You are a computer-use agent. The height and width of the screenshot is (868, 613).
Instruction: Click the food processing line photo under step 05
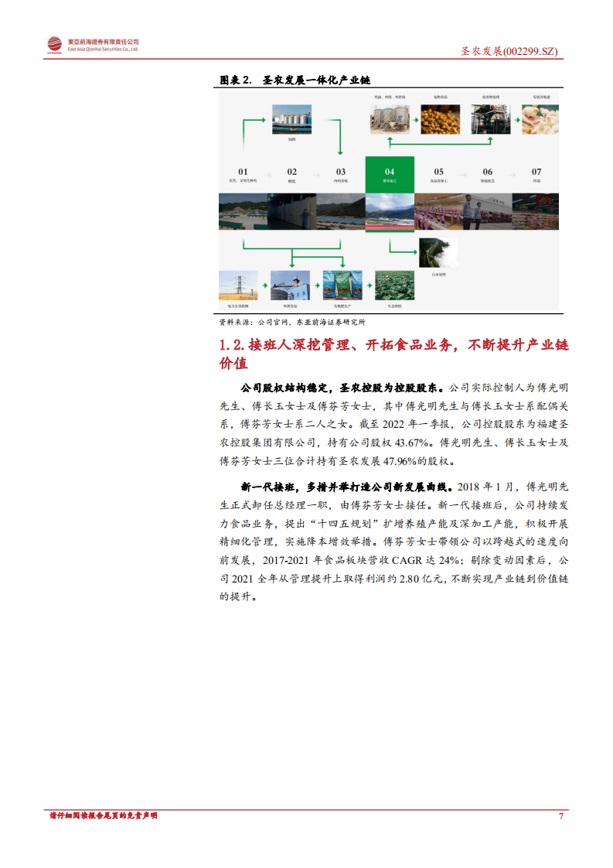click(x=439, y=211)
